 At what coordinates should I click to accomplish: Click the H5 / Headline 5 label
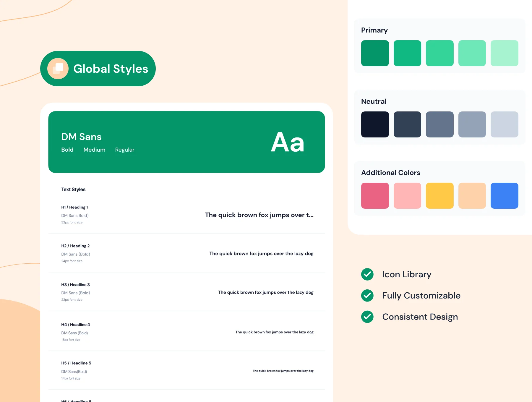click(x=76, y=363)
